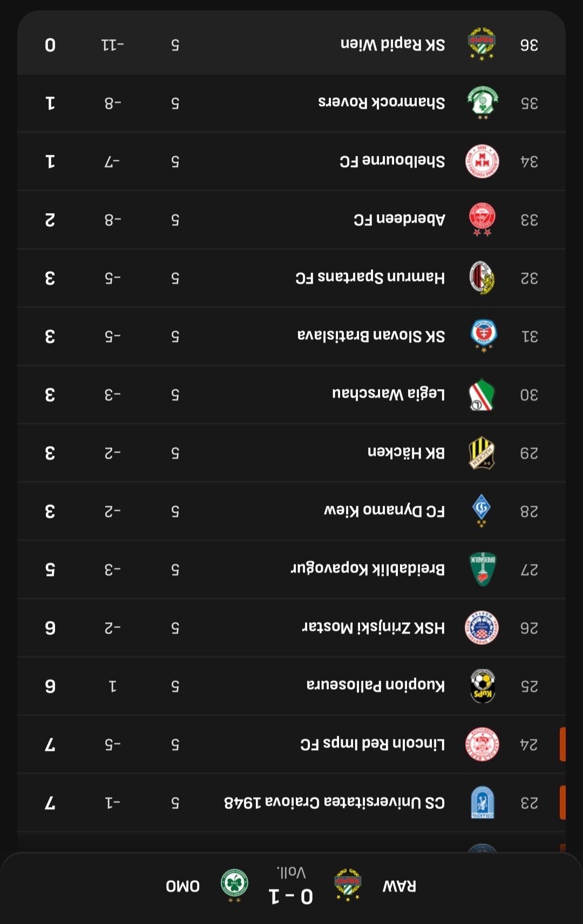Tap the Shelbourne FC club crest

tap(482, 161)
